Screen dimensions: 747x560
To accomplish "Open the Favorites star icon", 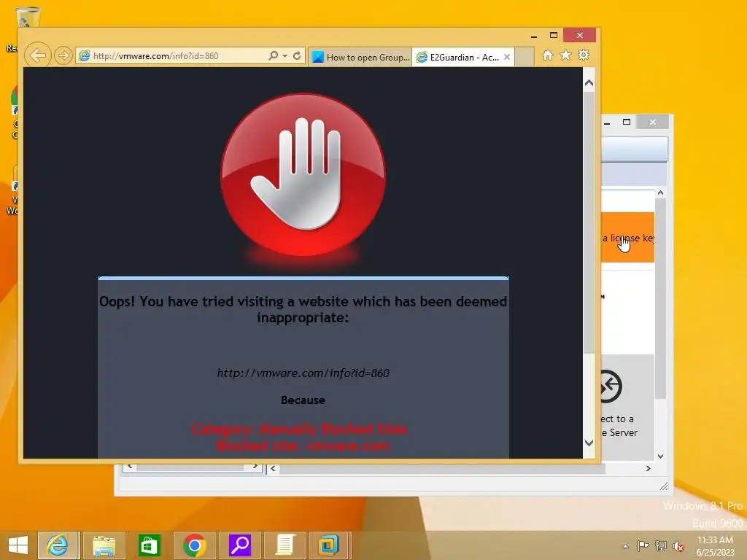I will click(x=565, y=55).
